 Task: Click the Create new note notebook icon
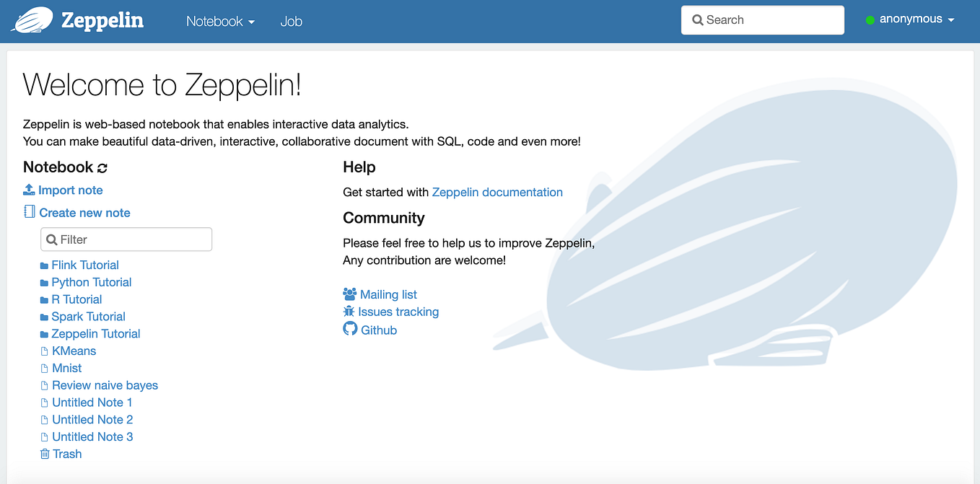[29, 212]
